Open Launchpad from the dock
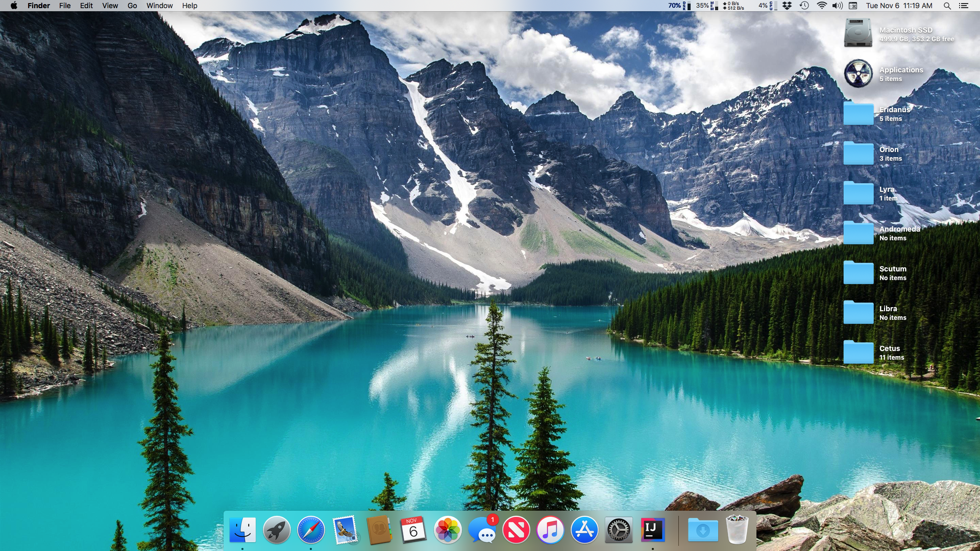Image resolution: width=980 pixels, height=551 pixels. [276, 530]
